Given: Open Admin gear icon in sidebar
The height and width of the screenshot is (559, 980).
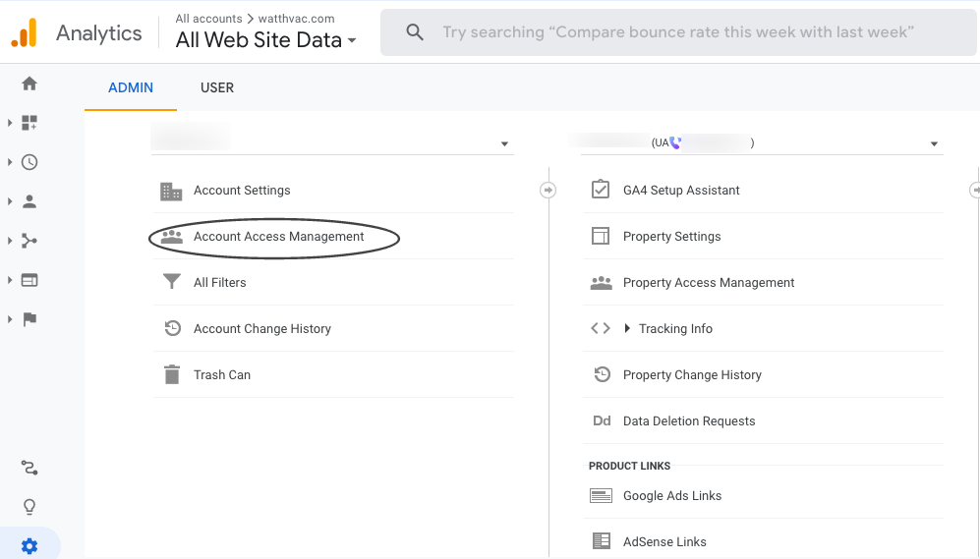Looking at the screenshot, I should 29,546.
